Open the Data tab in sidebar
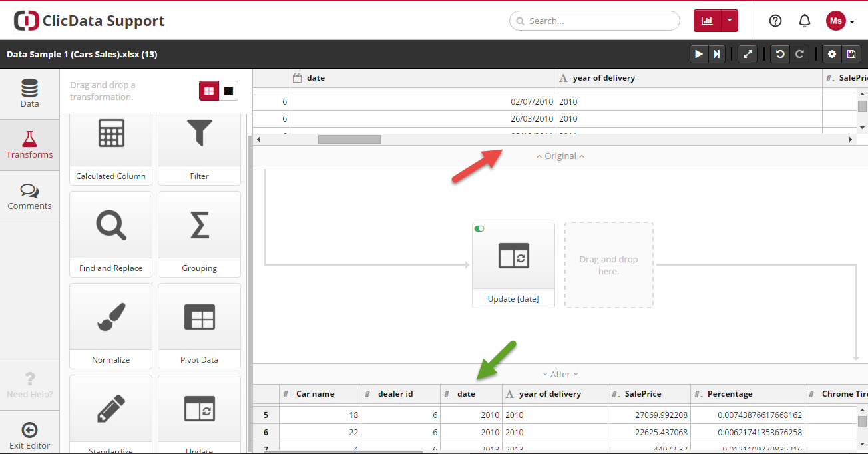The width and height of the screenshot is (868, 454). (29, 94)
